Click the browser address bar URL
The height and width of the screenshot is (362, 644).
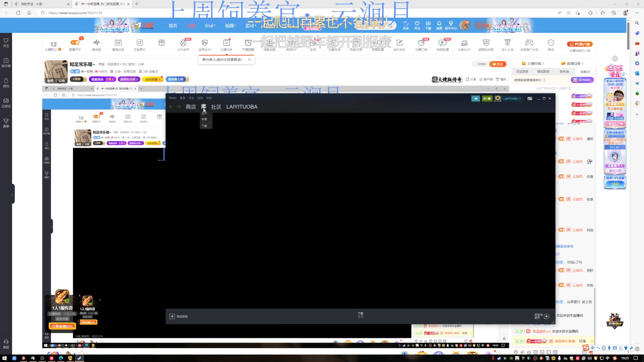tap(75, 13)
